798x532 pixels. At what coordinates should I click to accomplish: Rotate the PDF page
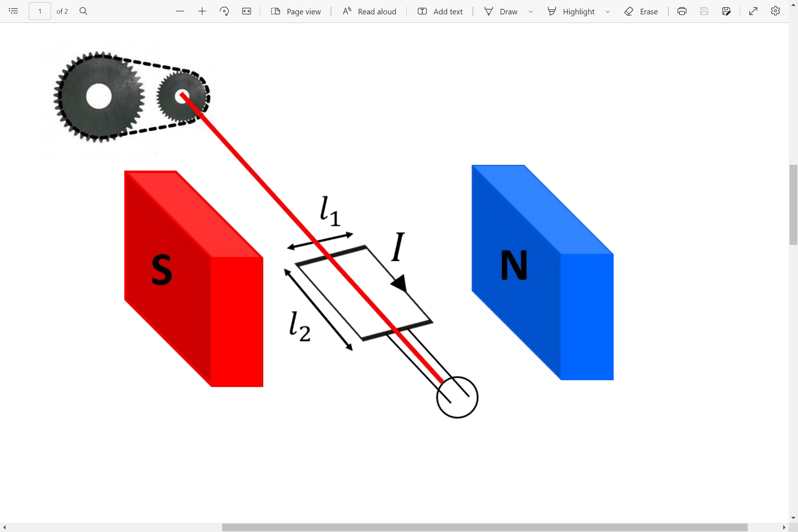click(x=224, y=11)
